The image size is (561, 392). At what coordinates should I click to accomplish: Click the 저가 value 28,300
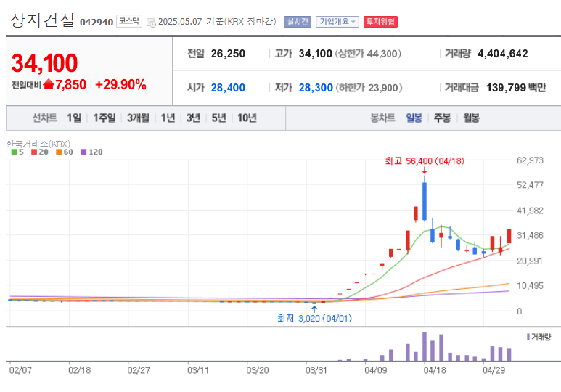click(x=316, y=88)
